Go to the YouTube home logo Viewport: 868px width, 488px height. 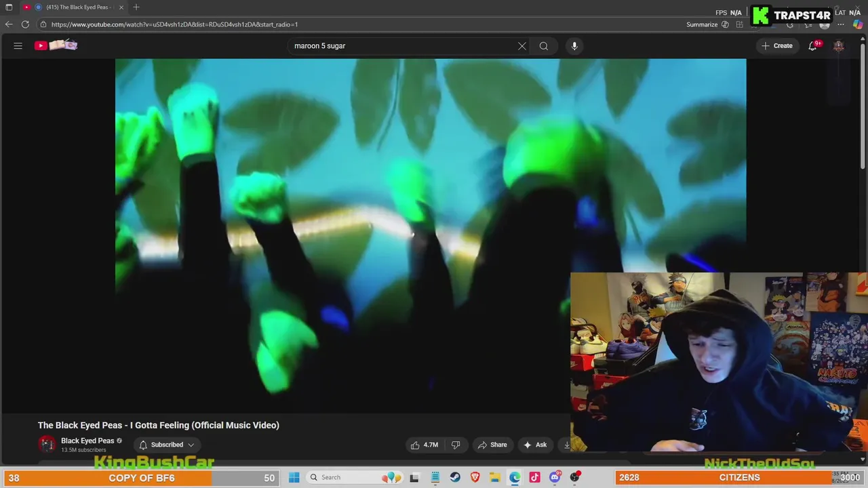click(x=56, y=45)
